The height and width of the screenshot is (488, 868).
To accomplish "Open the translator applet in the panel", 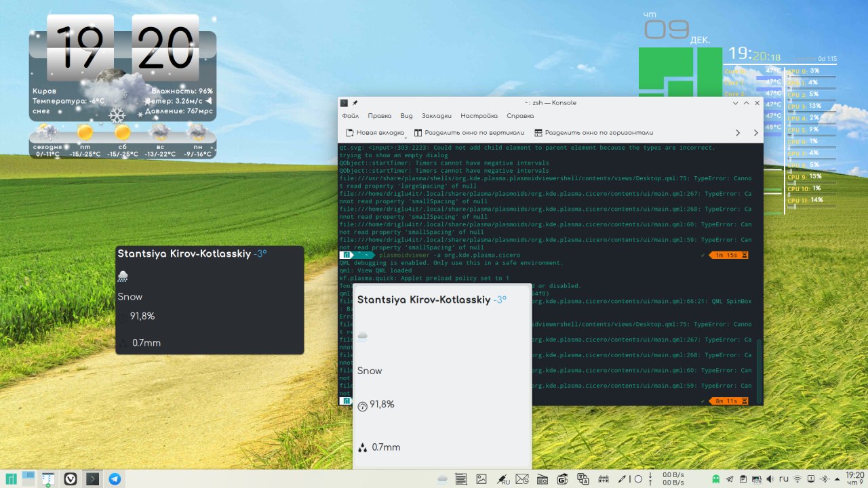I will coord(583,479).
